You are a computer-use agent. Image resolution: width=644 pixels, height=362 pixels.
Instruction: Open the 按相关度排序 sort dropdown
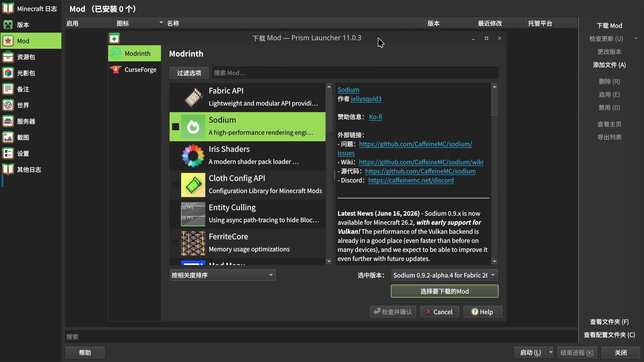click(223, 275)
